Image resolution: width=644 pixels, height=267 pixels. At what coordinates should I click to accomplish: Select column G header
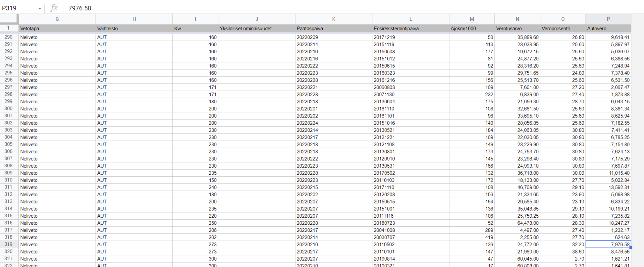(57, 19)
